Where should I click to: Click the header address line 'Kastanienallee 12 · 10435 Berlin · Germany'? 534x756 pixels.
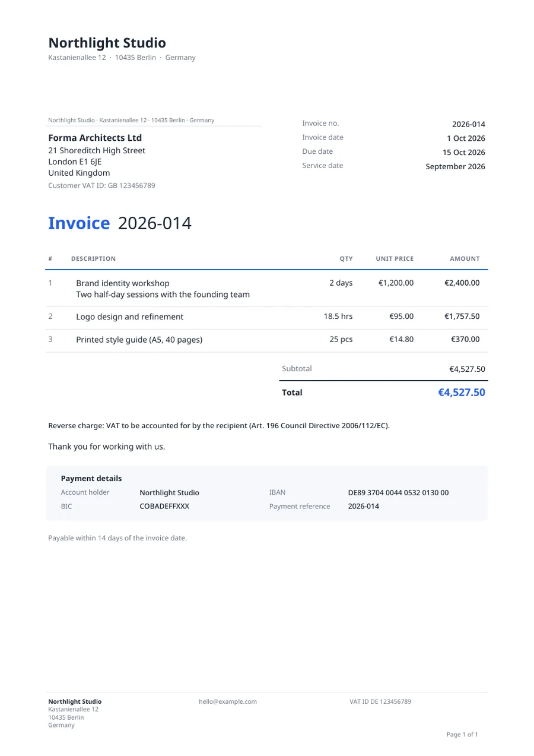122,58
